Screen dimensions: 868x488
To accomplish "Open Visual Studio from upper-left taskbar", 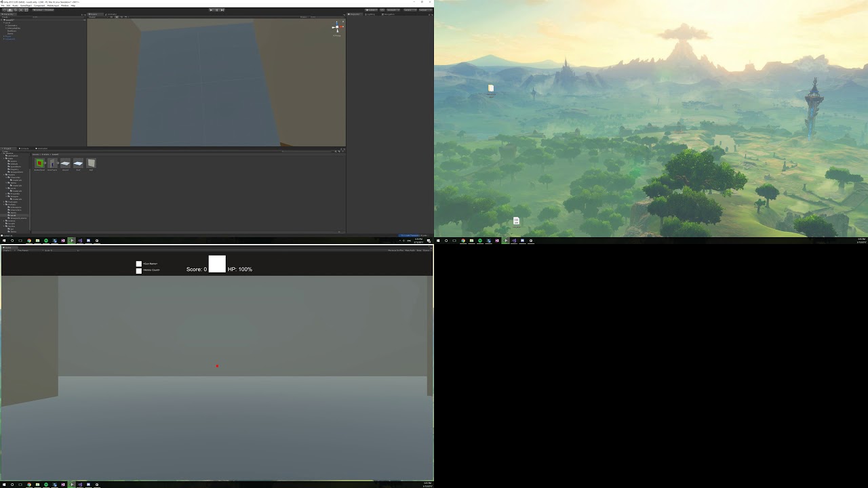I will tap(80, 241).
